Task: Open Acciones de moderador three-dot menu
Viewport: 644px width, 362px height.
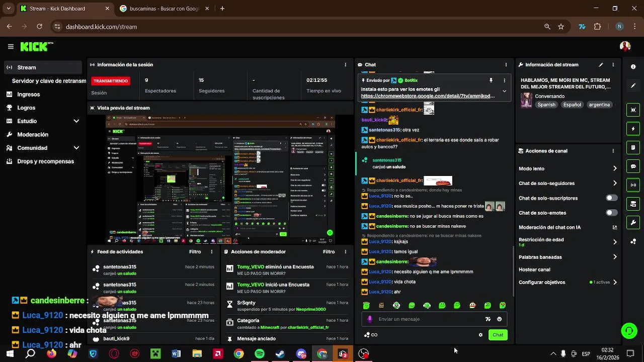Action: click(x=345, y=252)
